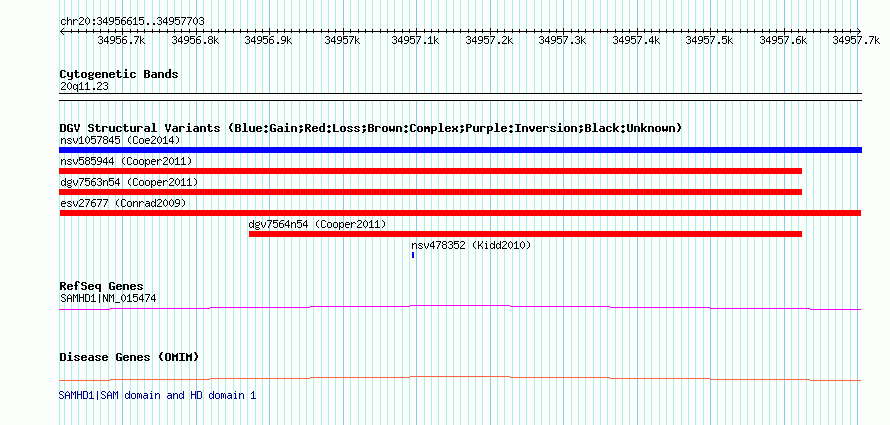Click the 34957.5k ruler tick label
The width and height of the screenshot is (890, 425).
click(710, 40)
